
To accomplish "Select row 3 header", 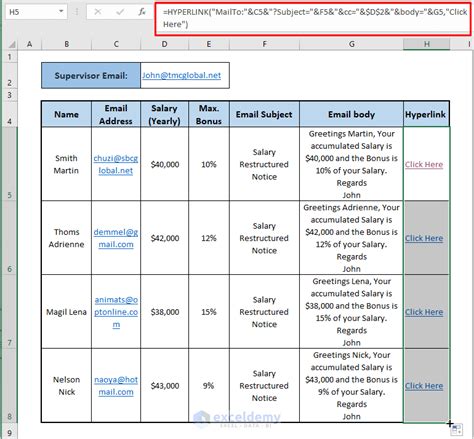I will [9, 95].
